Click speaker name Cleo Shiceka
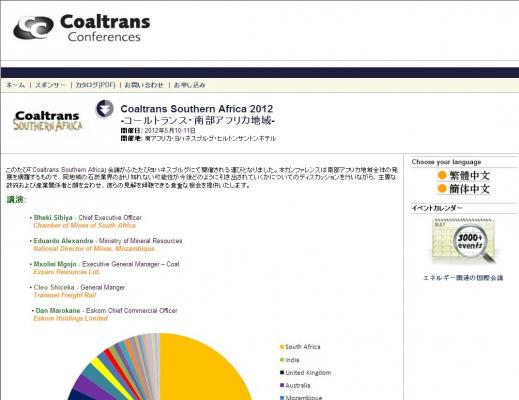Screen dimensions: 519x400 tap(54, 287)
